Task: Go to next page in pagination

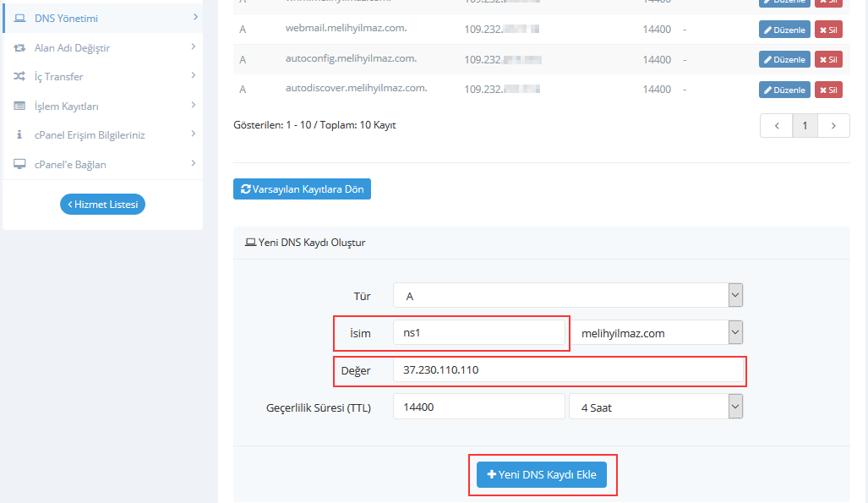Action: click(834, 126)
